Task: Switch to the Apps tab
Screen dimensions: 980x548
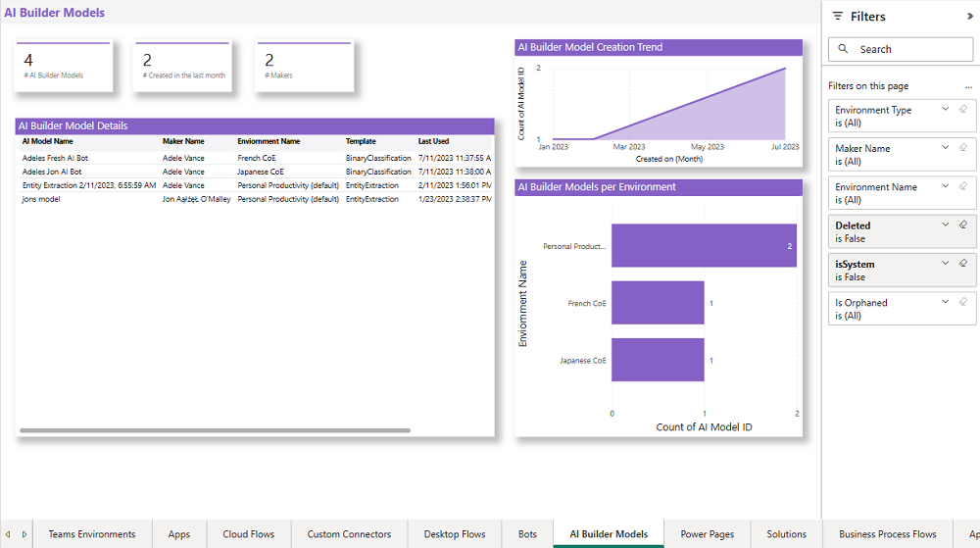Action: 178,534
